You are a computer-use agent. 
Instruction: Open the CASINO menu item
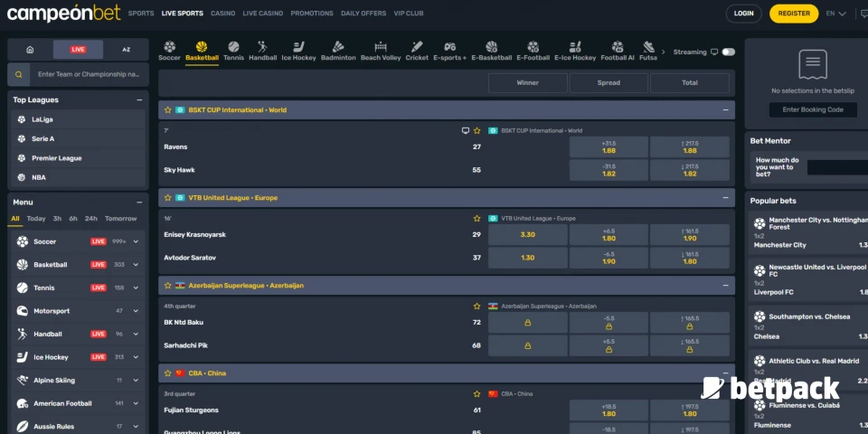(x=222, y=14)
